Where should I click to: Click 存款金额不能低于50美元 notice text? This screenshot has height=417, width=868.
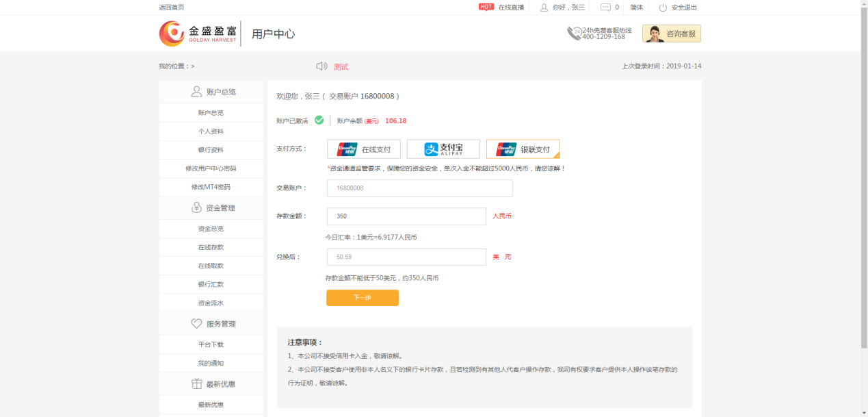coord(382,278)
